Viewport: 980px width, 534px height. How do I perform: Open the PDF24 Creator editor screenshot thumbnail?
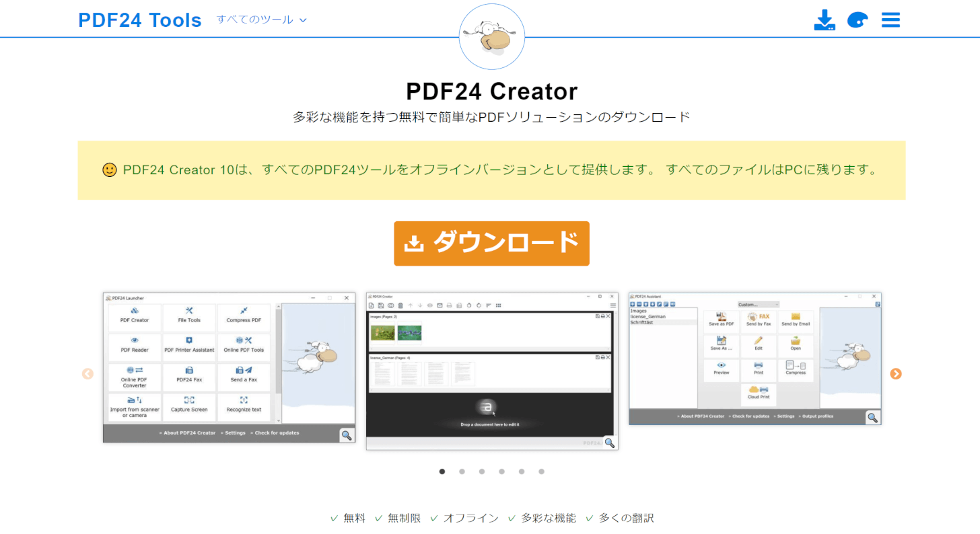tap(492, 371)
